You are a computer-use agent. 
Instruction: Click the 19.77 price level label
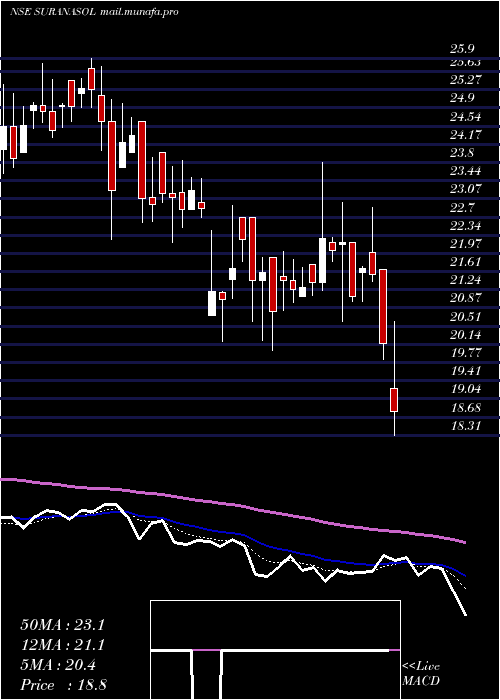[466, 352]
